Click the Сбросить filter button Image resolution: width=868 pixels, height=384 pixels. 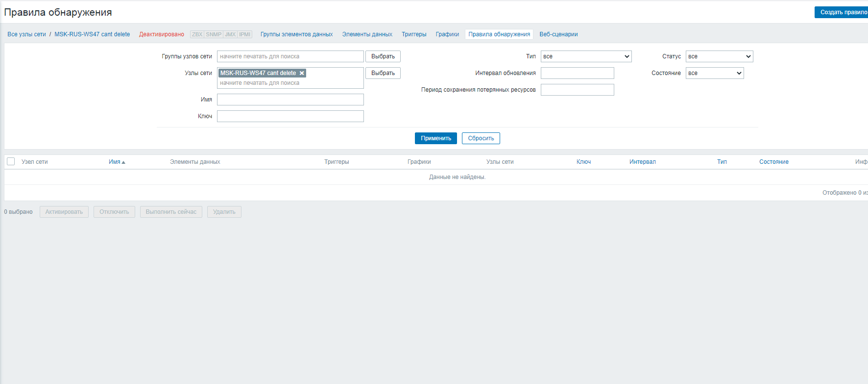pos(481,138)
